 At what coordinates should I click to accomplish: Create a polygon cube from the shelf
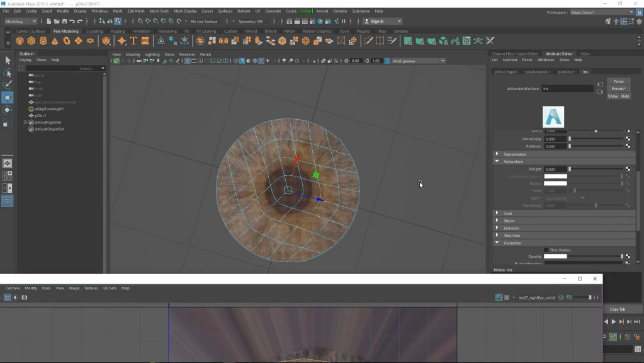click(31, 41)
